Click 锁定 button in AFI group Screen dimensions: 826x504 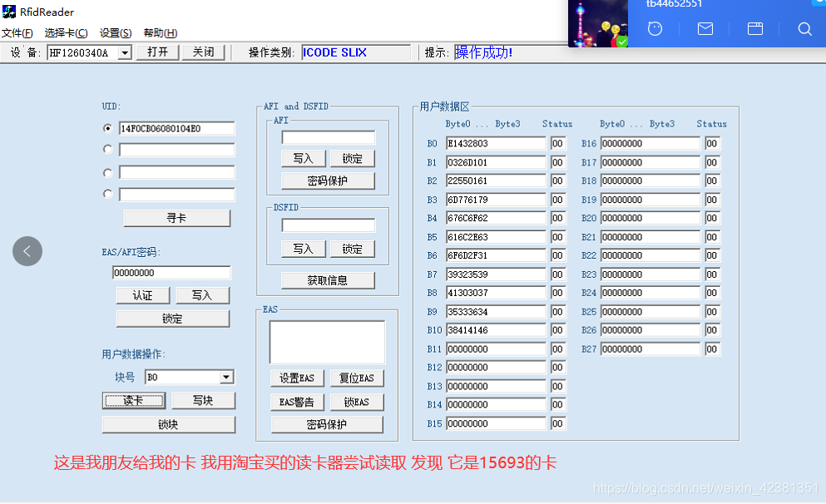(x=353, y=159)
